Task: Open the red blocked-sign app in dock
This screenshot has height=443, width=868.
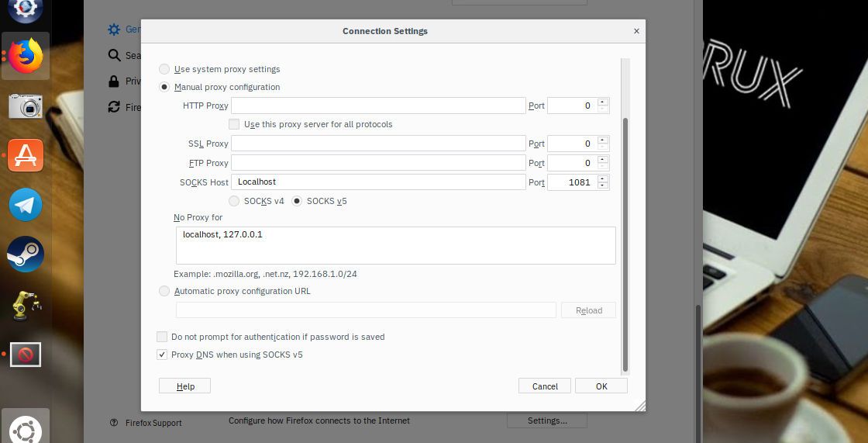Action: tap(26, 355)
